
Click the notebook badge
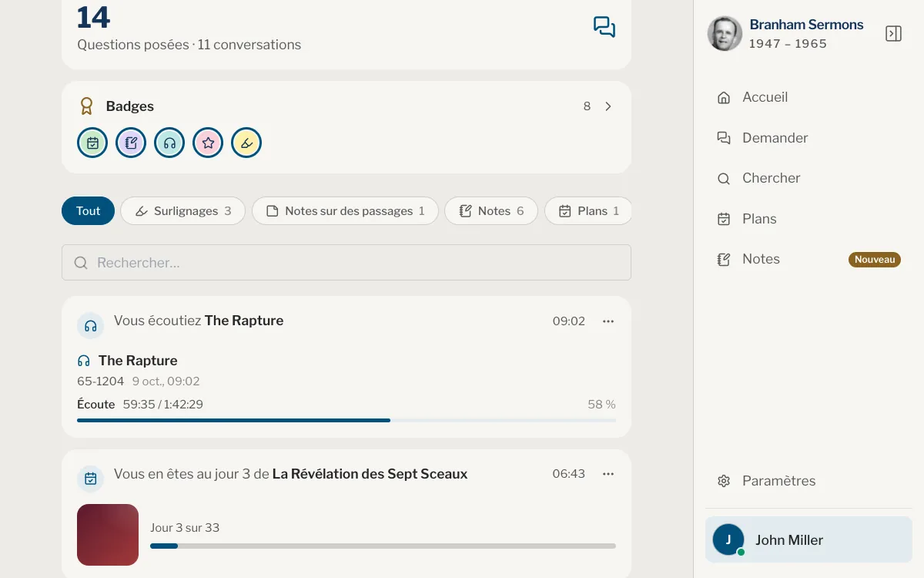click(131, 143)
